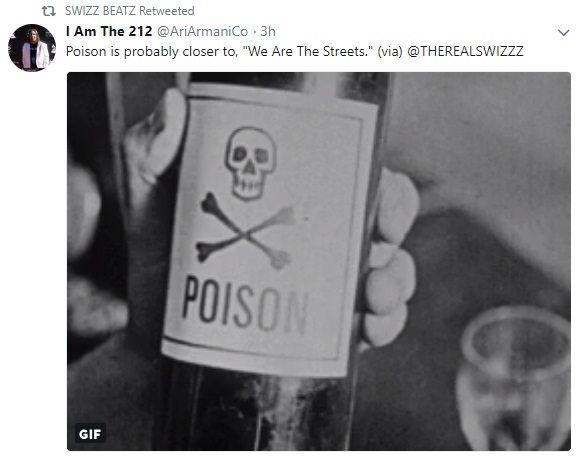Click the crossbones in the GIF
This screenshot has width=583, height=458.
pyautogui.click(x=245, y=230)
